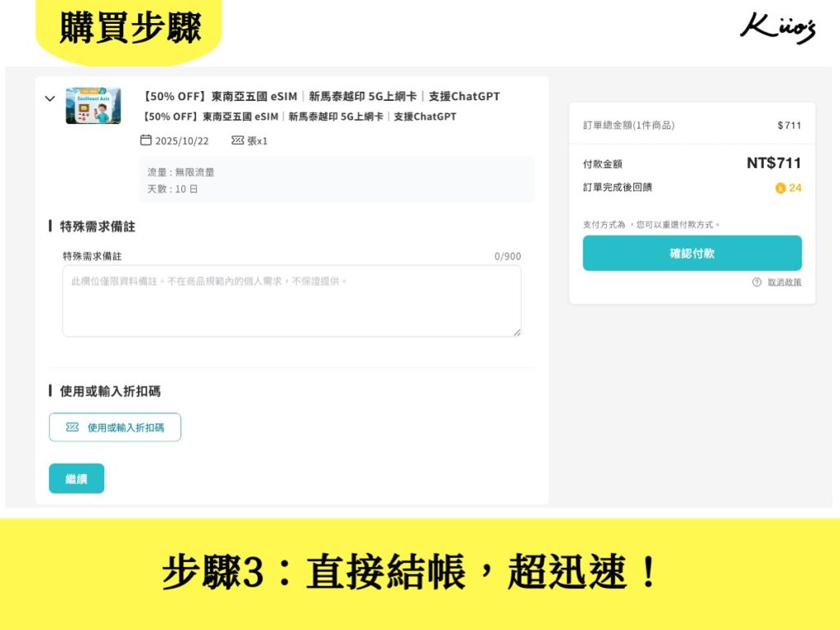Click the orange K coin reward icon
Screen dimensions: 840x630
[780, 188]
